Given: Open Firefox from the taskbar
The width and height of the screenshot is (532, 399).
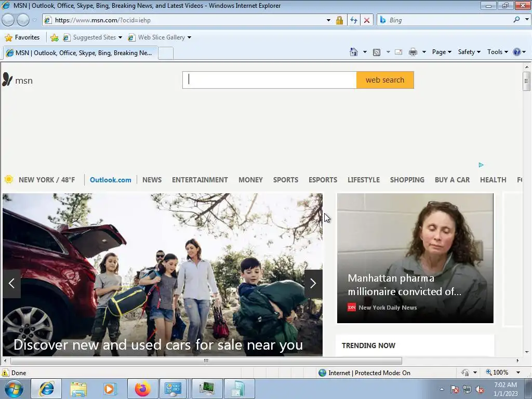Looking at the screenshot, I should pyautogui.click(x=142, y=389).
